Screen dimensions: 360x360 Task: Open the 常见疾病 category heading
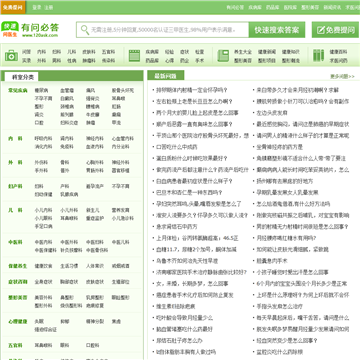point(18,90)
